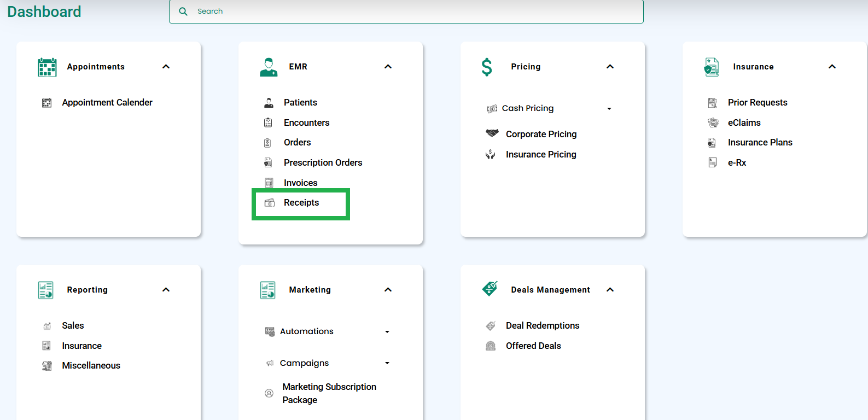Click the Insurance shield document icon
Screen dimensions: 868x420
coord(712,67)
